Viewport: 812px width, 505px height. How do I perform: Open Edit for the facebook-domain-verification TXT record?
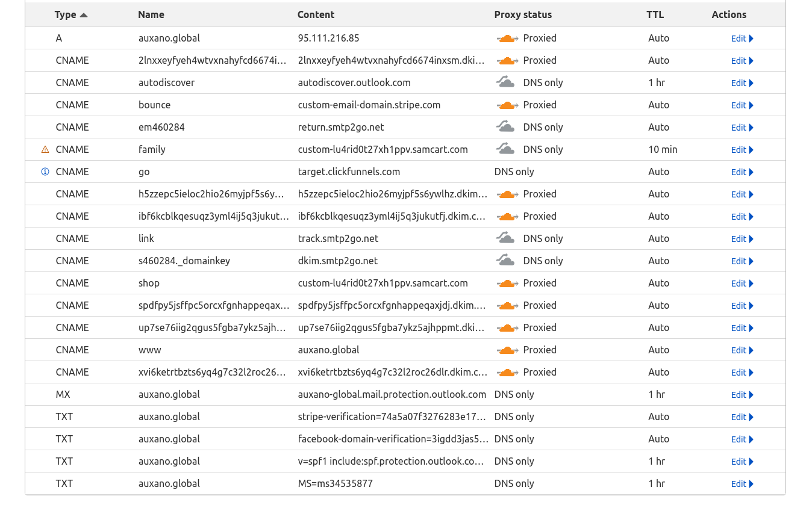[x=742, y=439]
